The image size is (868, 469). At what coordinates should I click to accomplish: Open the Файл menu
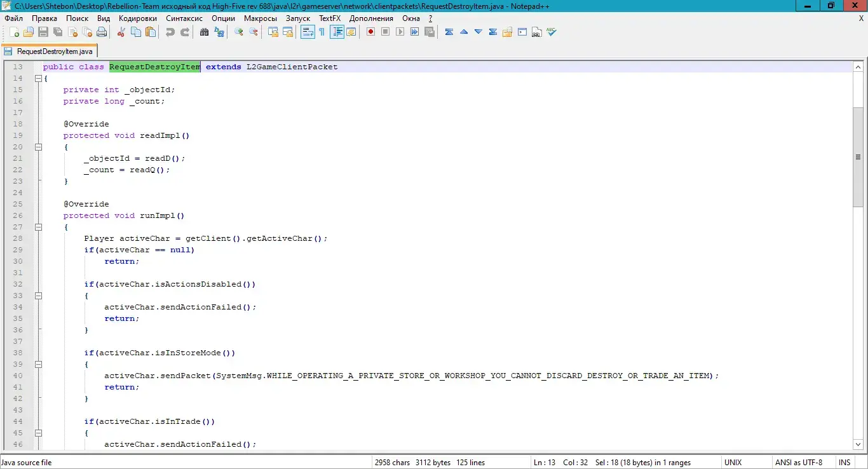13,18
